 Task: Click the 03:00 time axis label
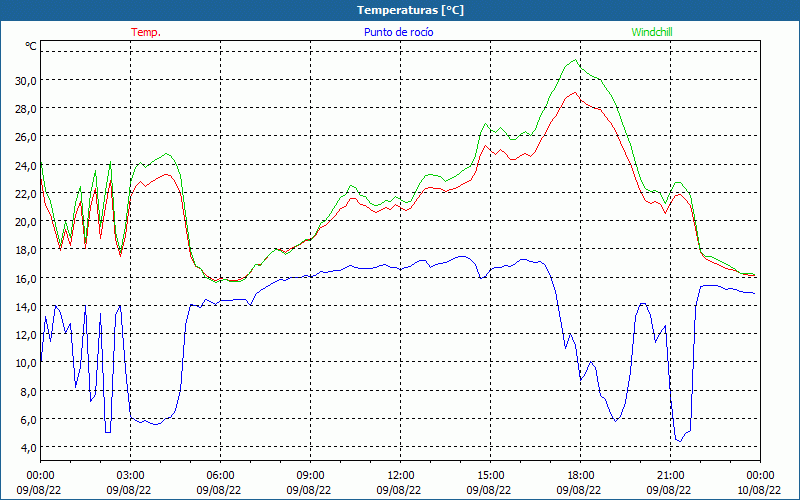130,476
